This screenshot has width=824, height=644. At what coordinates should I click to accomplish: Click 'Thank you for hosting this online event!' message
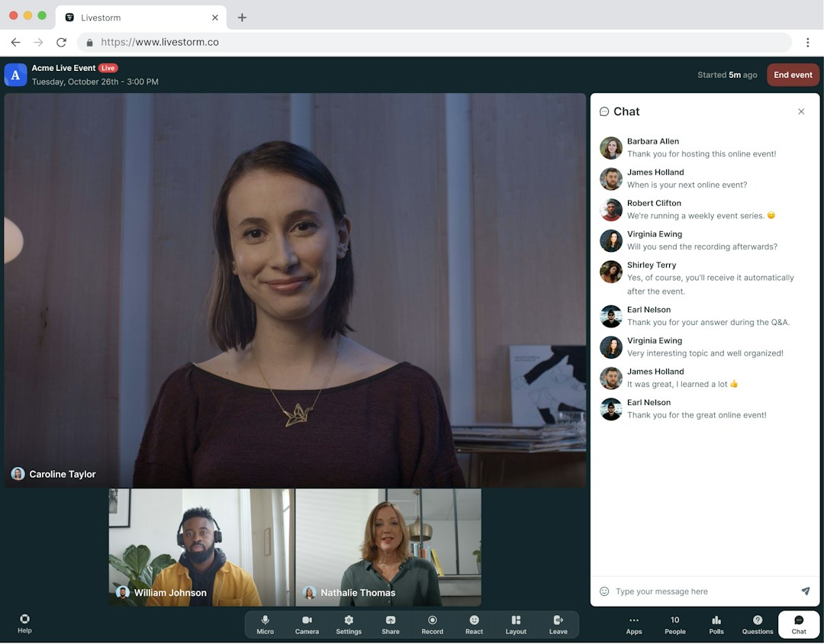tap(701, 154)
